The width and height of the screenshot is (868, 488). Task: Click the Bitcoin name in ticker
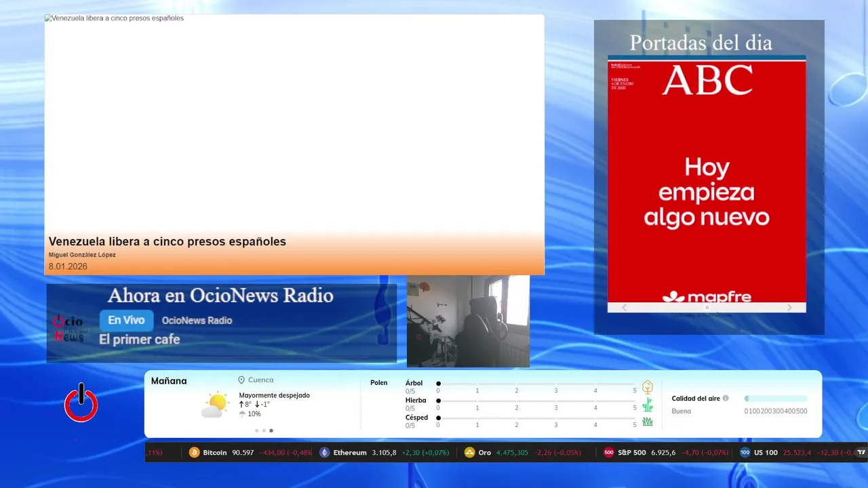click(x=215, y=452)
